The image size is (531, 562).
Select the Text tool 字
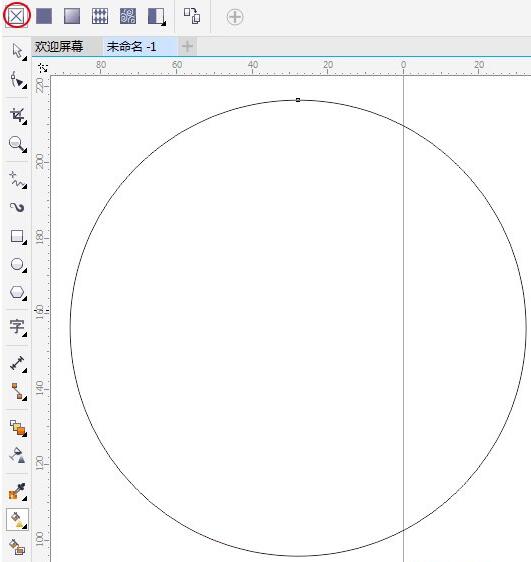(17, 327)
